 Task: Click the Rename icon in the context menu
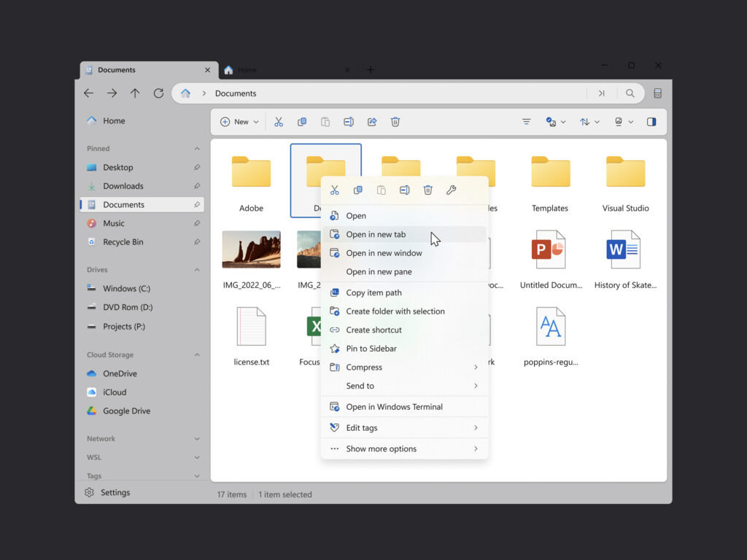coord(404,190)
